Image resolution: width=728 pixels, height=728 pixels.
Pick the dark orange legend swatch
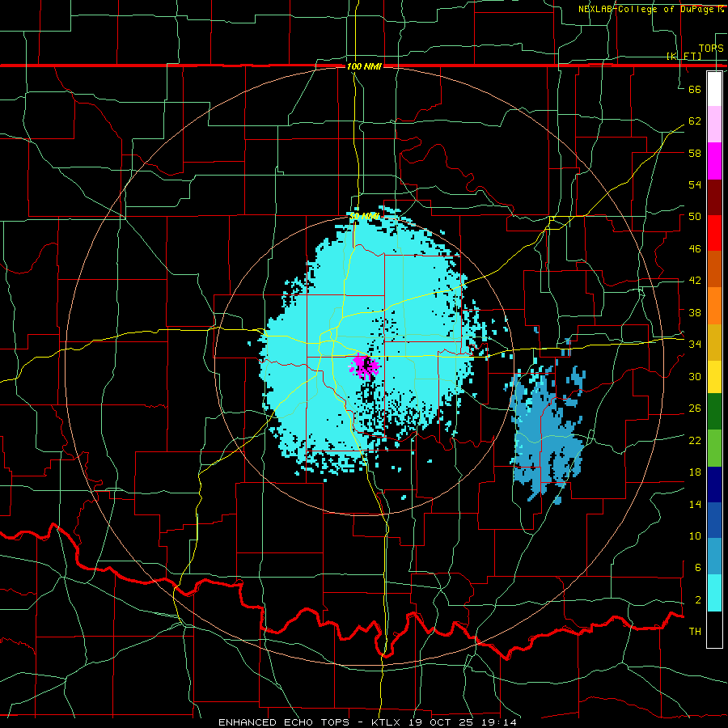click(x=714, y=269)
